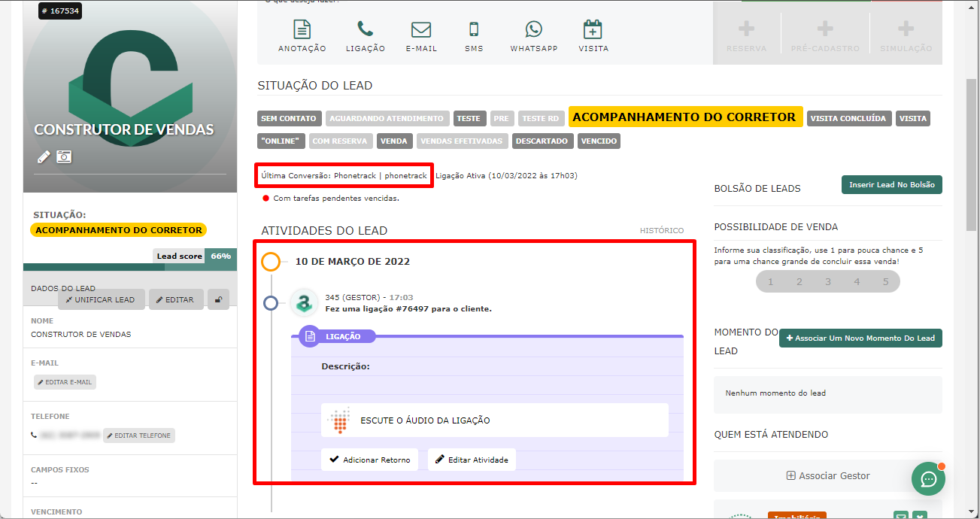Click the blue activity timeline marker
This screenshot has width=980, height=519.
coord(271,303)
